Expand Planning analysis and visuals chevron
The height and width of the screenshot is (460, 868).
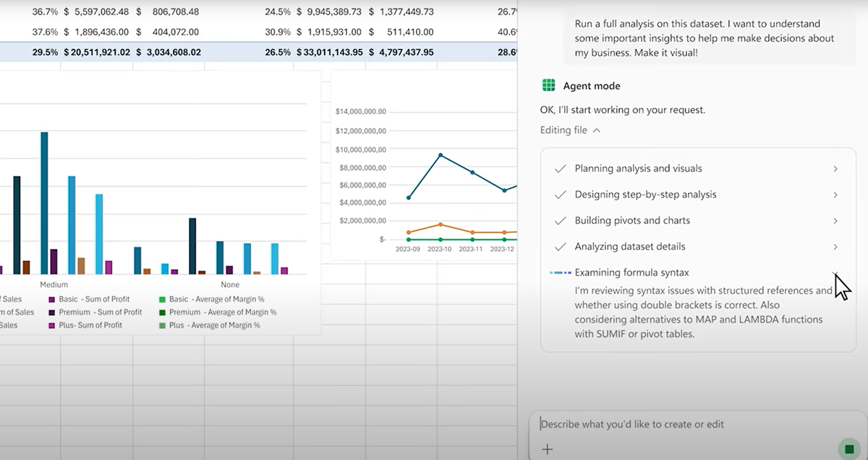(835, 169)
